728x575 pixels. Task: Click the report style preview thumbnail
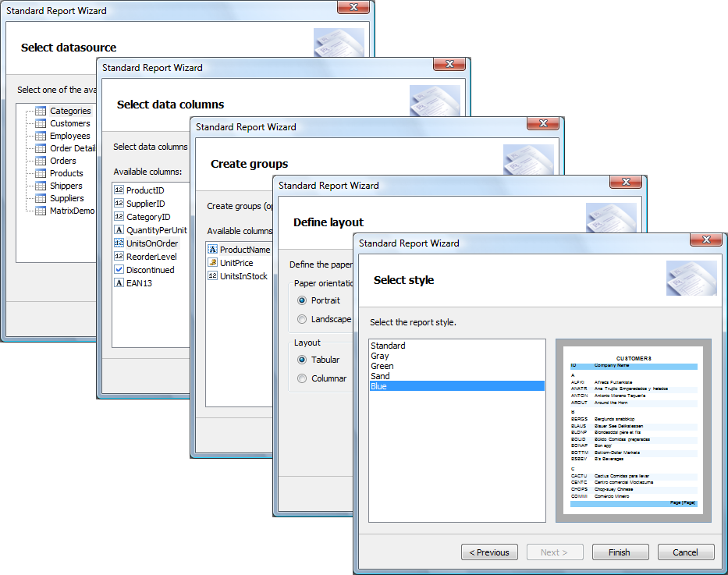coord(633,431)
